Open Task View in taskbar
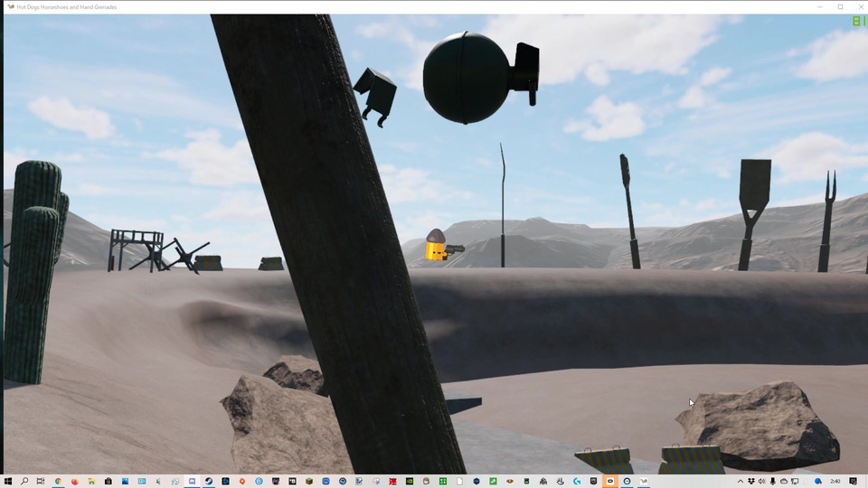Viewport: 868px width, 488px height. [41, 482]
